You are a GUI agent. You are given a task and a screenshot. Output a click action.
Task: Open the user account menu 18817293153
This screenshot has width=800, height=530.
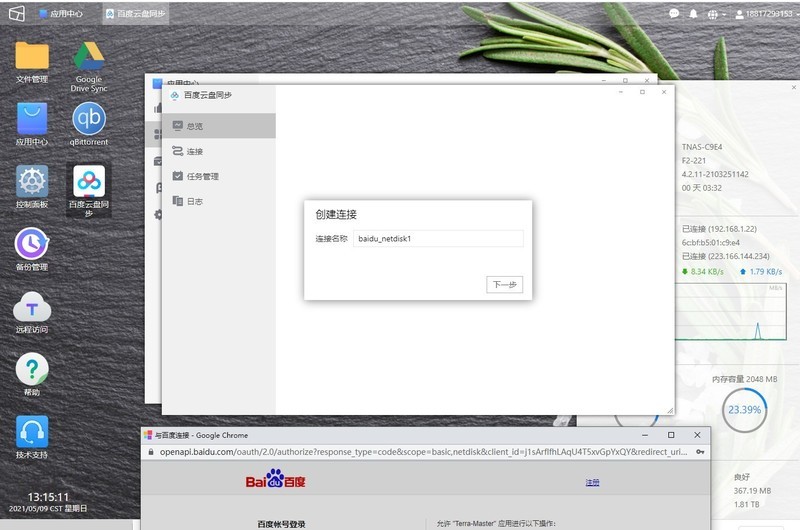pyautogui.click(x=767, y=14)
